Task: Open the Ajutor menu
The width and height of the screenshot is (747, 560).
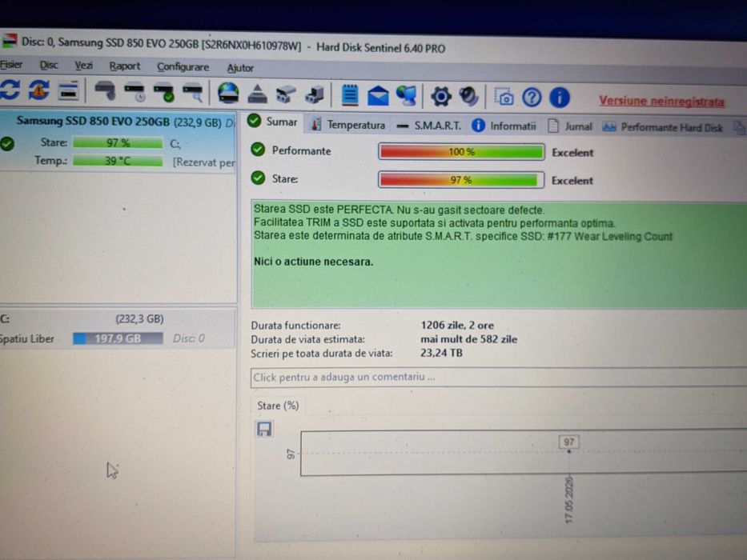Action: pos(240,68)
